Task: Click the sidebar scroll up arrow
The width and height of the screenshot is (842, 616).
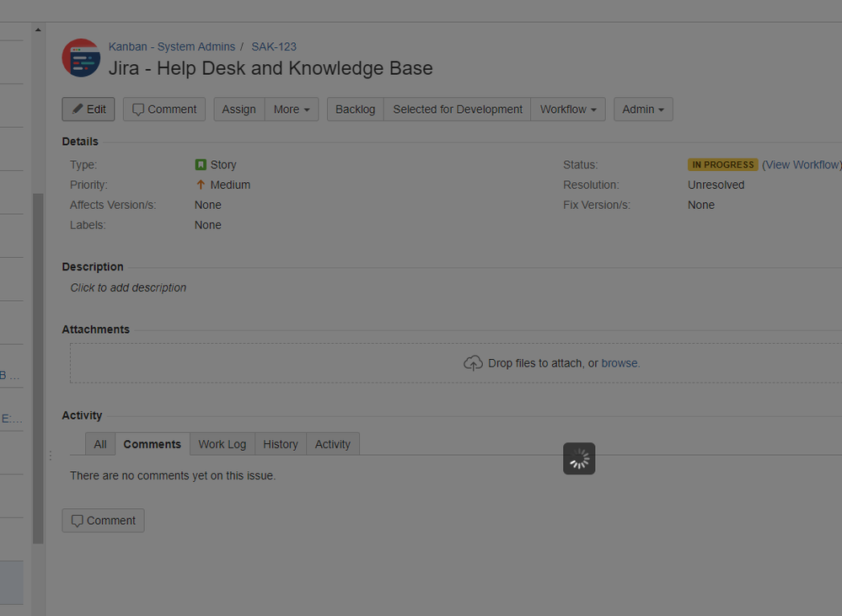Action: (38, 30)
